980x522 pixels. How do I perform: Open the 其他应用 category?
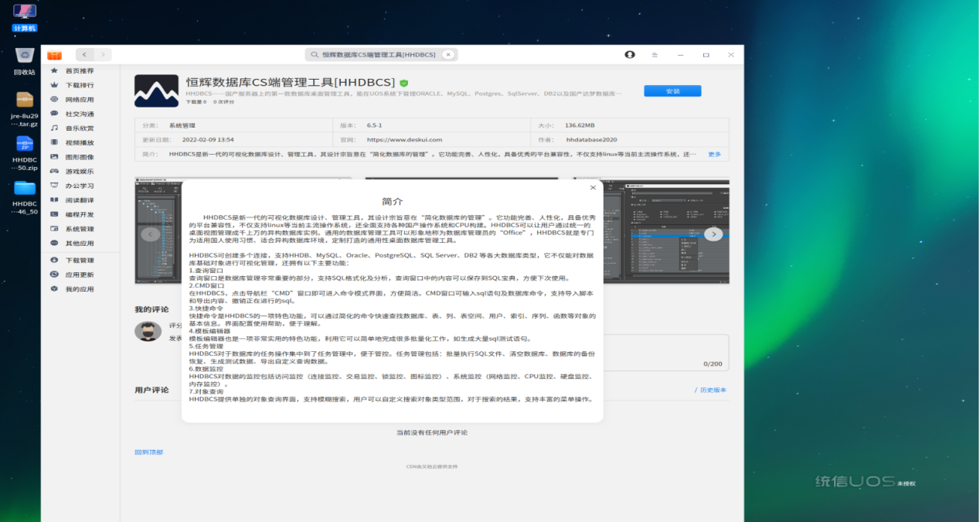point(80,243)
